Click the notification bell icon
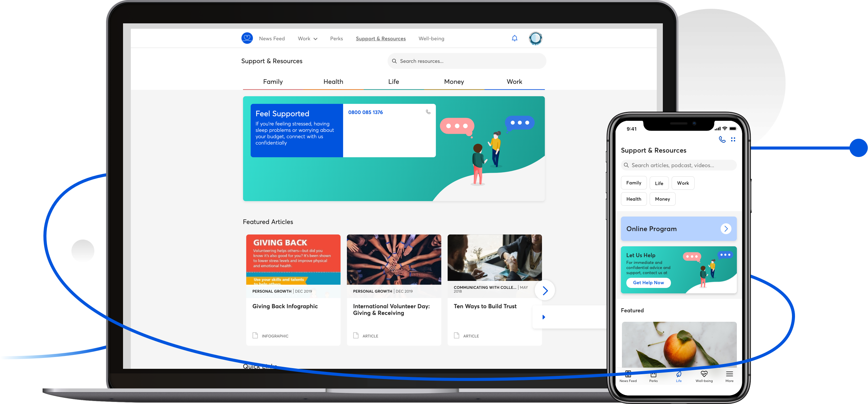Image resolution: width=868 pixels, height=404 pixels. [514, 38]
